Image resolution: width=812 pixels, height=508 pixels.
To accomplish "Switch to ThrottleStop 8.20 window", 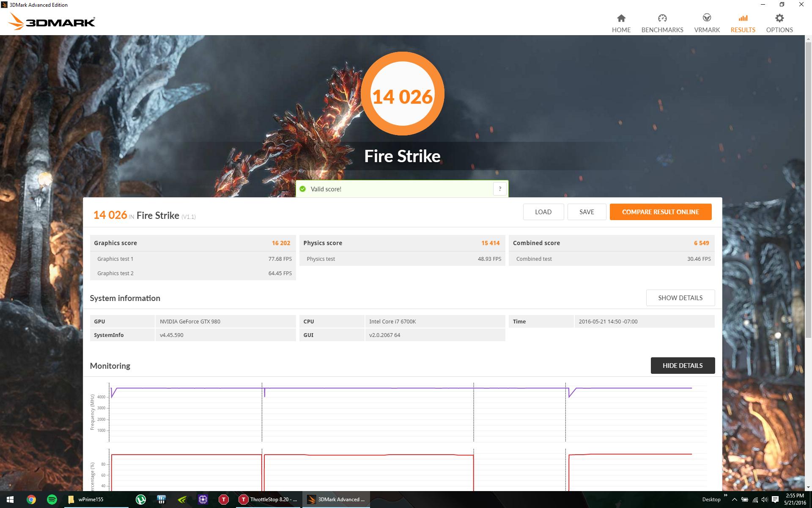I will [269, 500].
